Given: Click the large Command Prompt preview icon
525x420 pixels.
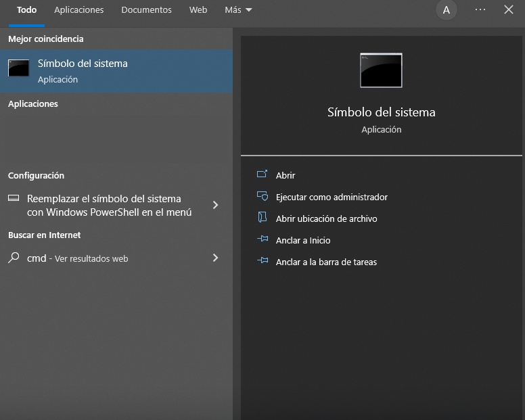Looking at the screenshot, I should [381, 70].
